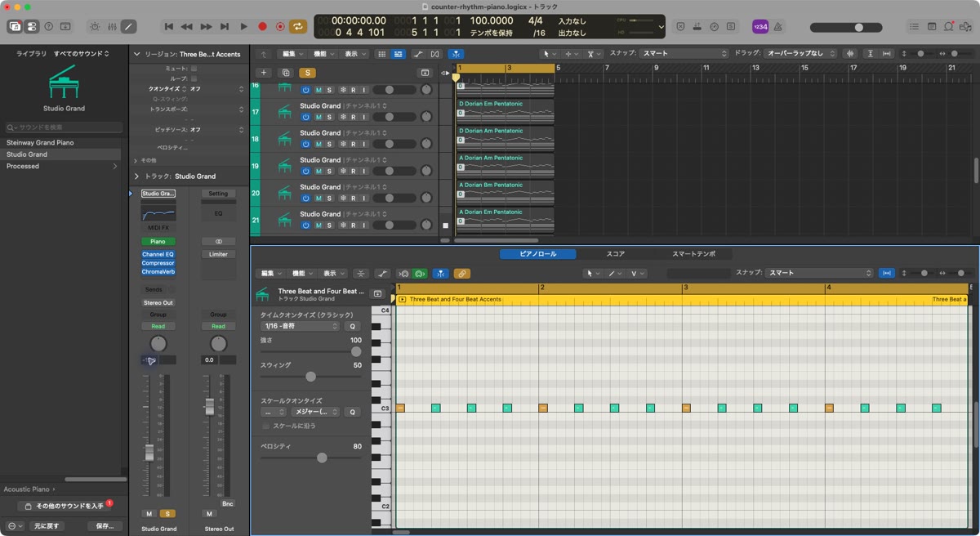Open Quick Help question mark button
Screen dimensions: 980x536
(x=48, y=26)
